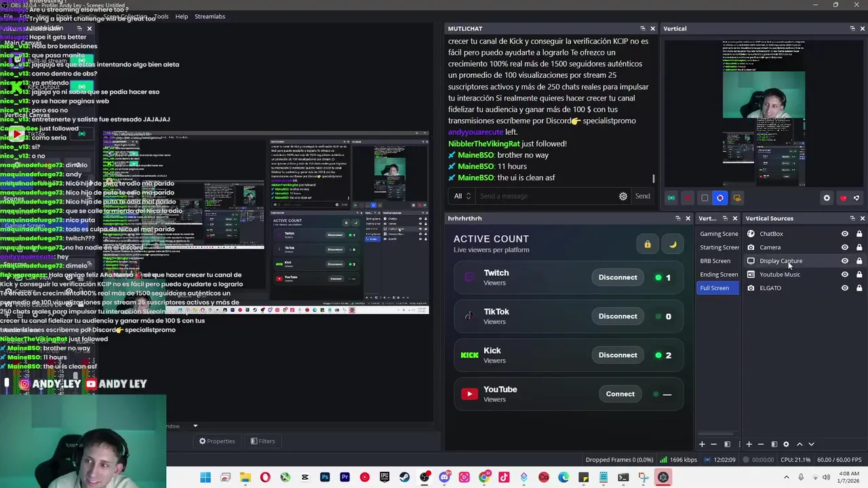Unlock the Camera source

pyautogui.click(x=859, y=247)
